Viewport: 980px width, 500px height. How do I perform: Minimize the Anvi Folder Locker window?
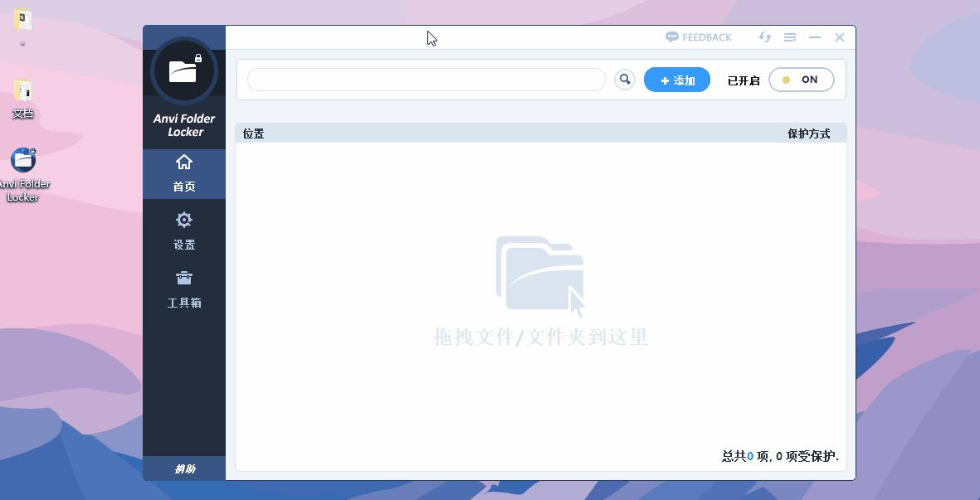point(814,37)
